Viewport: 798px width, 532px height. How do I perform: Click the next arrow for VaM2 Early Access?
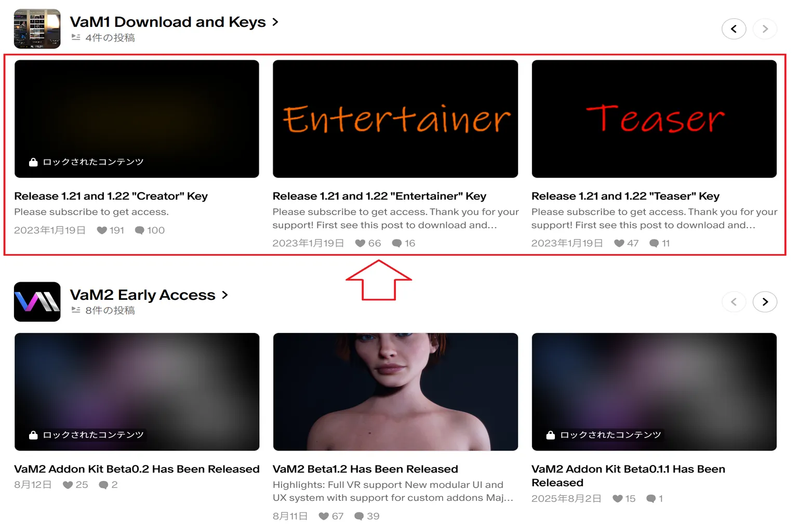click(x=765, y=302)
